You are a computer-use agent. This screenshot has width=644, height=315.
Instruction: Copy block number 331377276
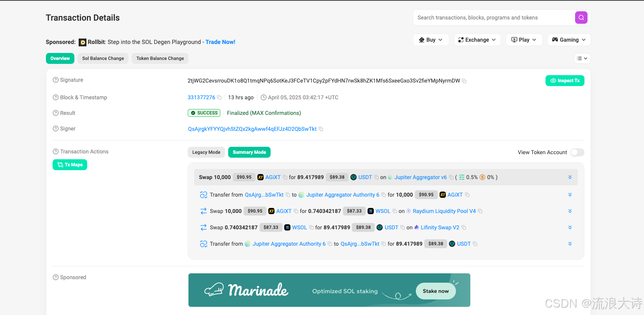(x=219, y=97)
